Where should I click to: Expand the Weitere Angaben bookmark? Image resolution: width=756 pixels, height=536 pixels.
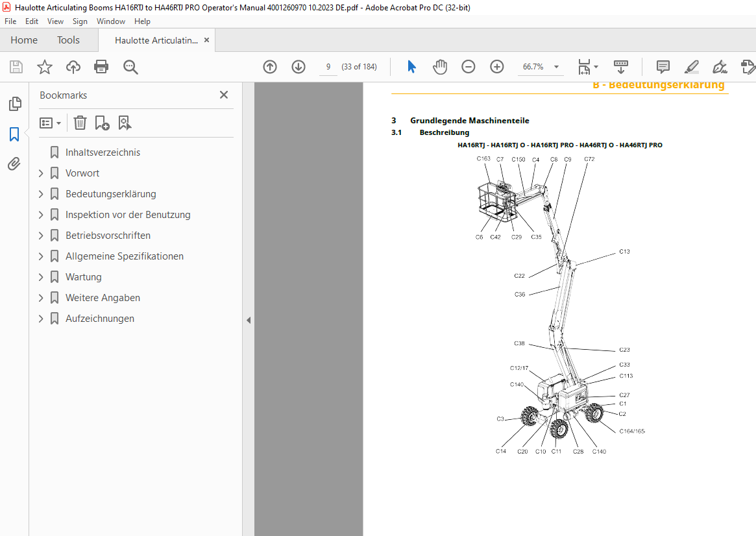coord(41,297)
